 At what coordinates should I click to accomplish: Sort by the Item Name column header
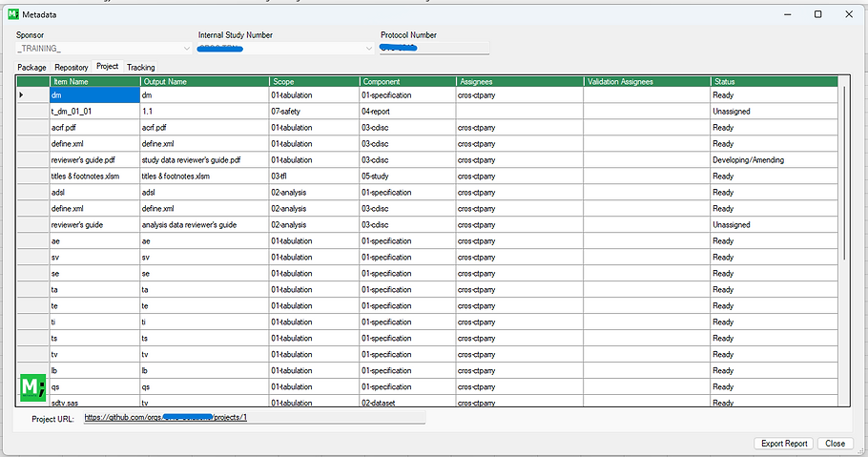(x=94, y=81)
